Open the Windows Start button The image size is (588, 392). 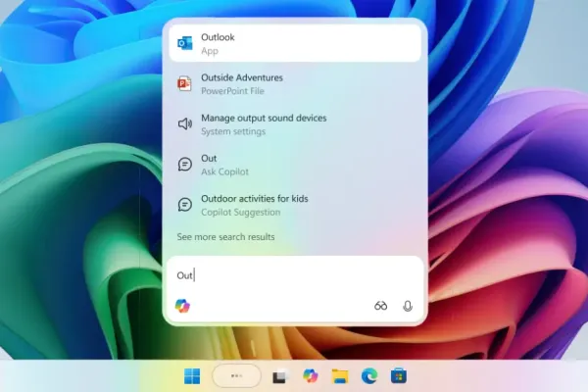(192, 376)
